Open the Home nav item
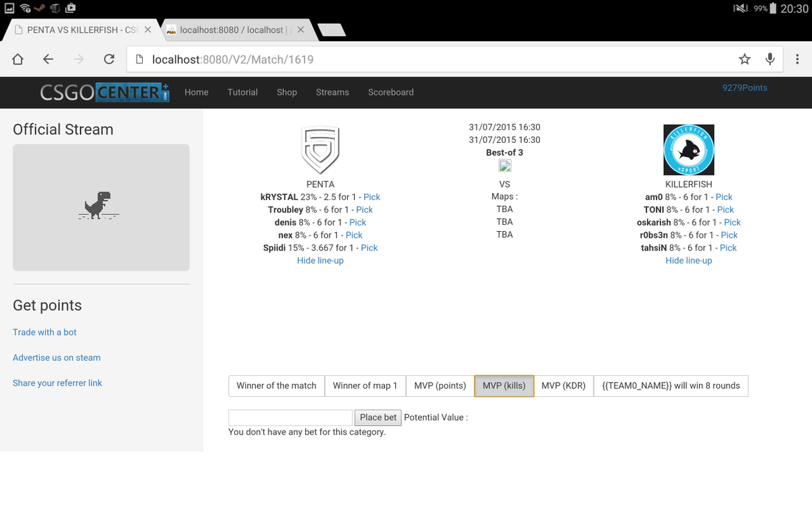 (x=196, y=92)
